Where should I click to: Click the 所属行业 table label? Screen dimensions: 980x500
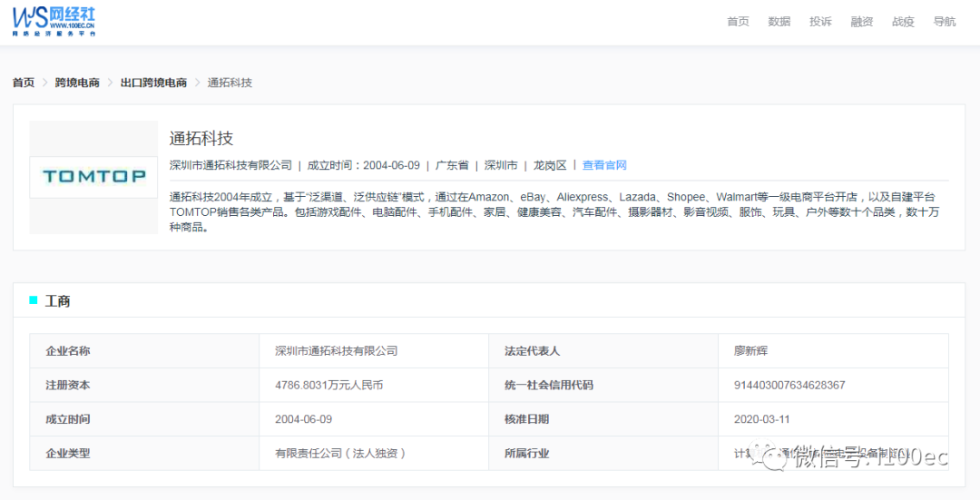tap(526, 453)
